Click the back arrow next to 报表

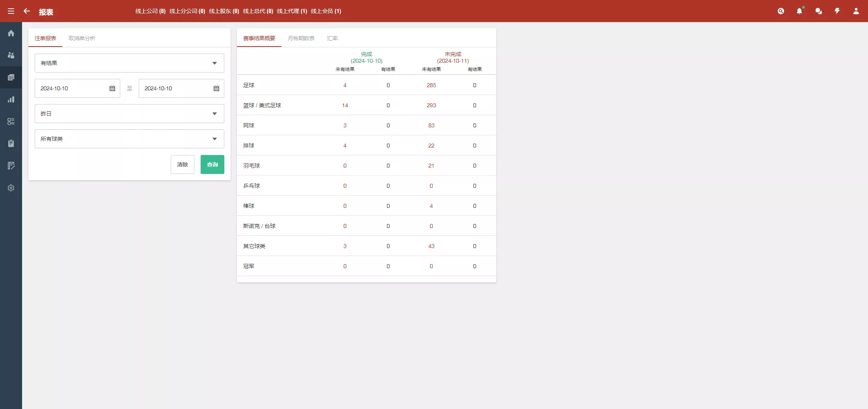[26, 11]
